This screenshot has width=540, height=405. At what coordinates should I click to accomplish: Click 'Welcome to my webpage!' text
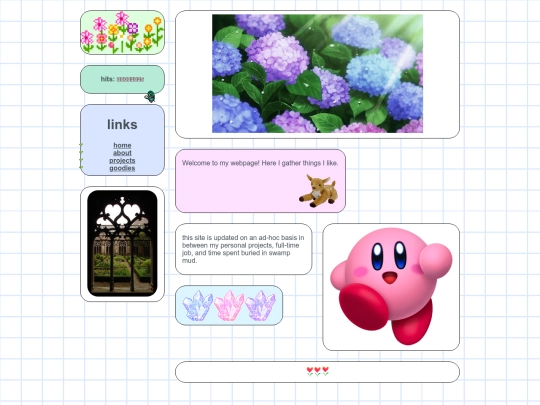(x=221, y=163)
